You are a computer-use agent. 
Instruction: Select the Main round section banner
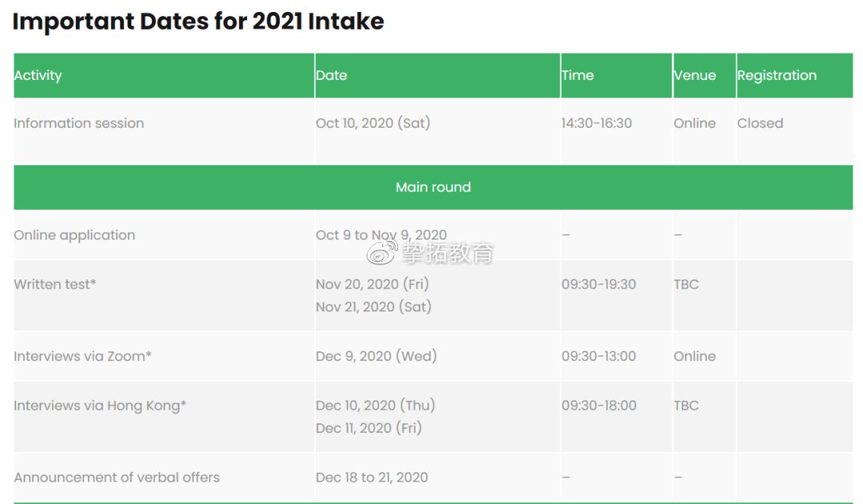click(x=433, y=187)
